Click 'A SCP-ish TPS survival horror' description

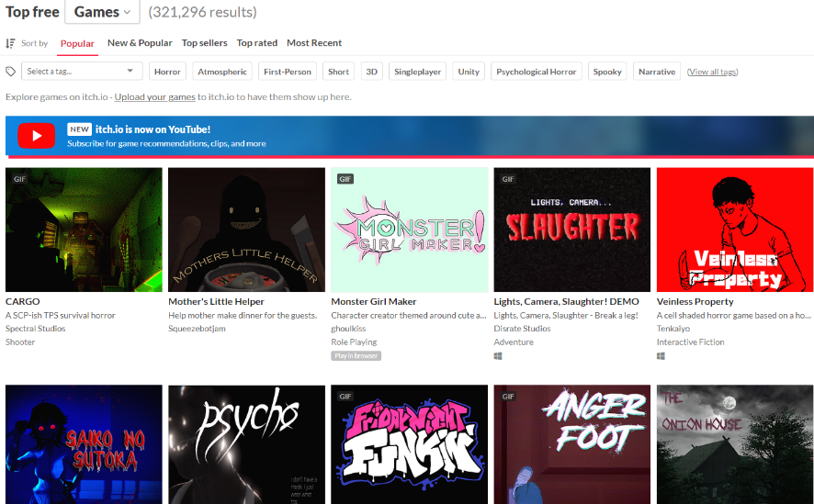tap(61, 315)
